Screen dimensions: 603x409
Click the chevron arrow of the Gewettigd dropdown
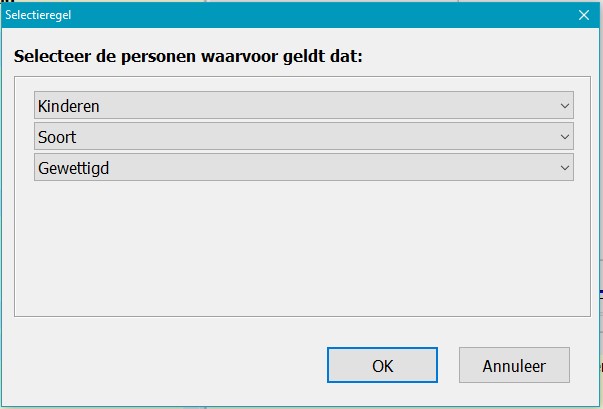[565, 167]
